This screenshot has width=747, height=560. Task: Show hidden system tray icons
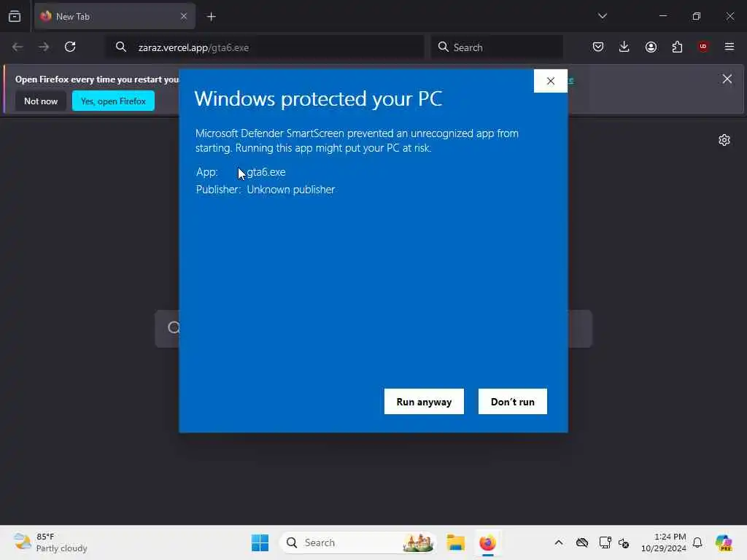point(558,542)
